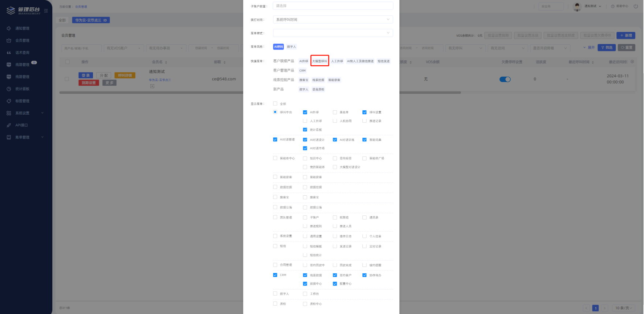Select the 数字人 menu style tab
Image resolution: width=644 pixels, height=314 pixels.
pos(291,47)
